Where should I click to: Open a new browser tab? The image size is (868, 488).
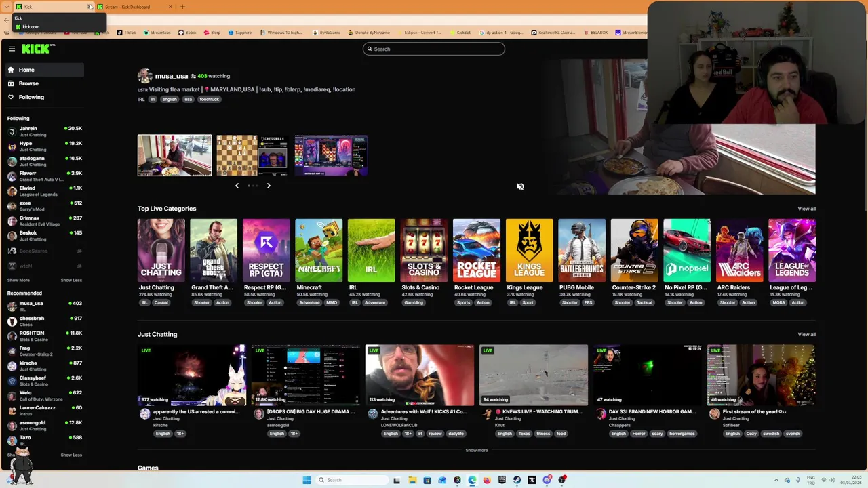182,7
